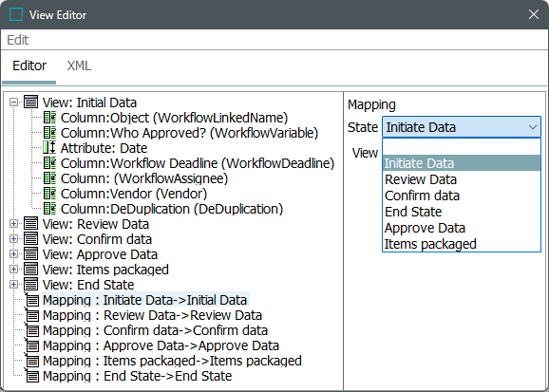The image size is (549, 392).
Task: Click the Column:Object WorkflowLinkedName column icon
Action: tap(49, 118)
